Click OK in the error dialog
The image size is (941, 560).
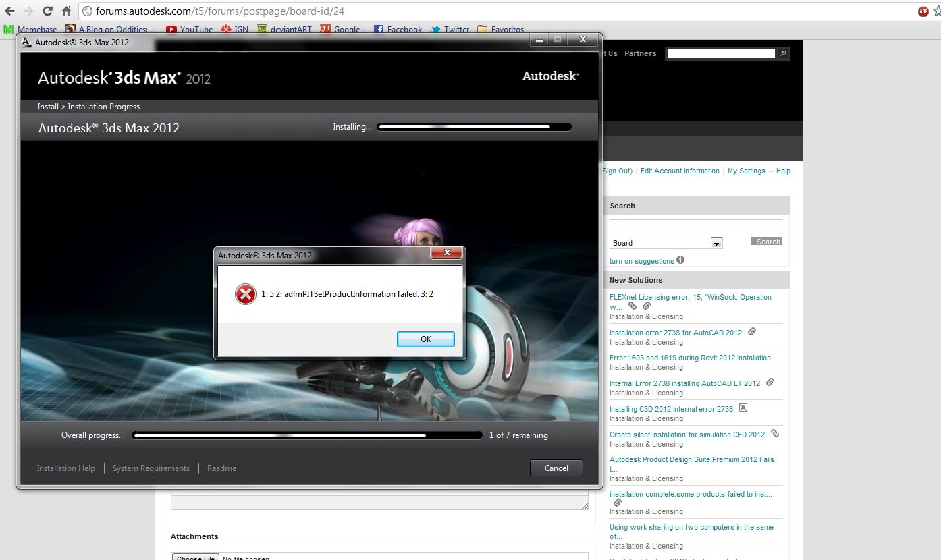click(x=425, y=339)
